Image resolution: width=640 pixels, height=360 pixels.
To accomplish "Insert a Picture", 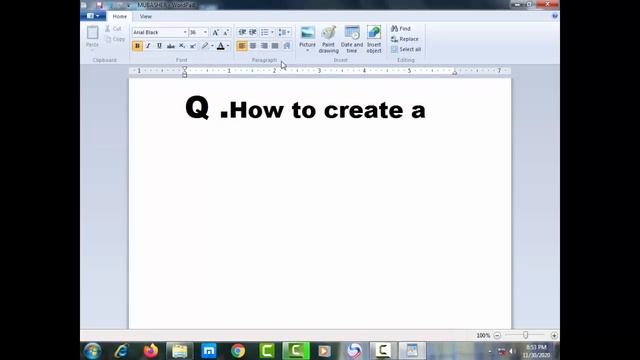I will tap(307, 36).
